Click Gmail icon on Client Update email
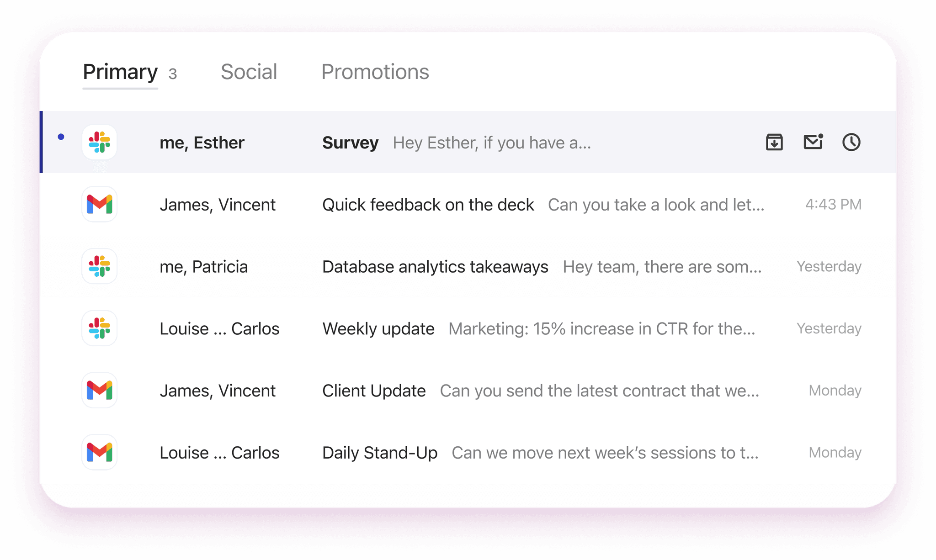The width and height of the screenshot is (936, 560). pyautogui.click(x=100, y=391)
